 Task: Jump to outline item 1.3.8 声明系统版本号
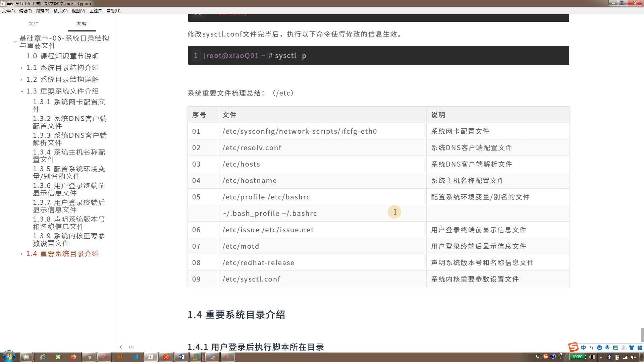click(69, 223)
